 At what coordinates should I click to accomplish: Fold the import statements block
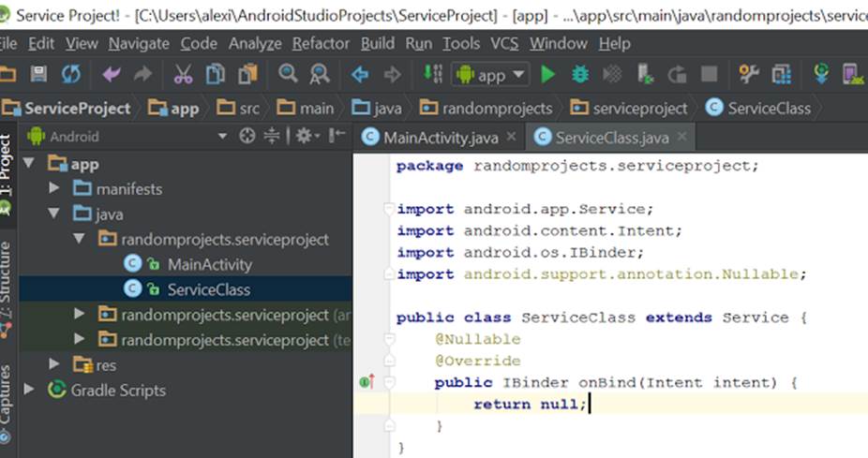tap(389, 209)
